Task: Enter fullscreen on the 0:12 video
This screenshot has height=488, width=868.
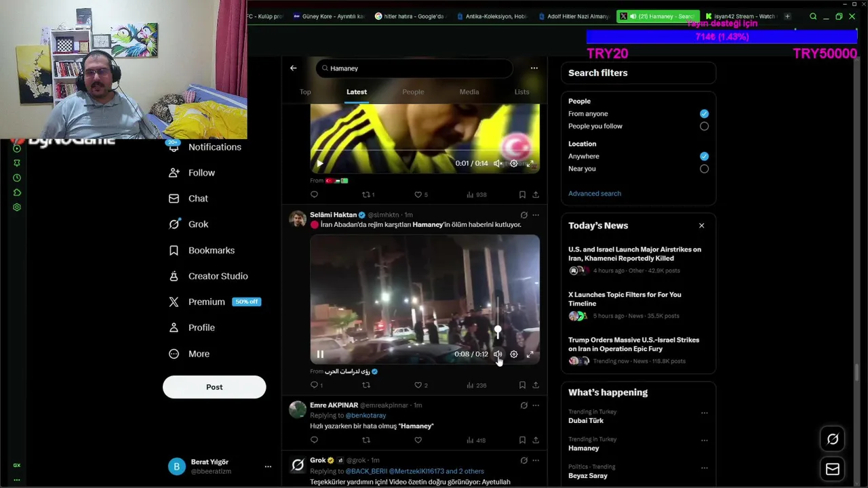Action: click(x=530, y=354)
